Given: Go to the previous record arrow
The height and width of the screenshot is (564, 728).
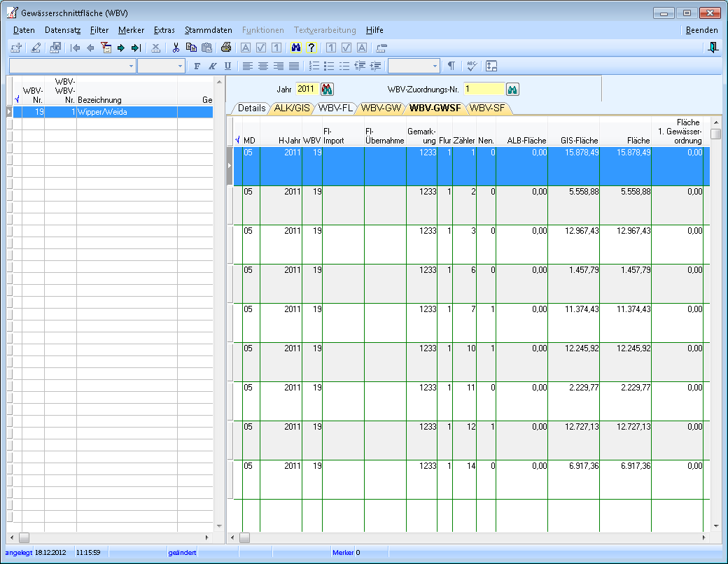Looking at the screenshot, I should click(x=90, y=48).
